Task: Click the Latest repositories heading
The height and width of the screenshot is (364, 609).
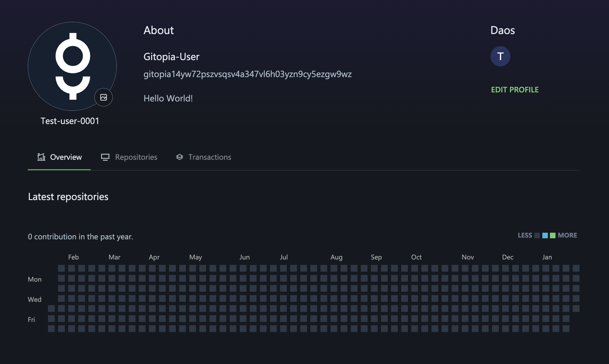Action: [68, 197]
